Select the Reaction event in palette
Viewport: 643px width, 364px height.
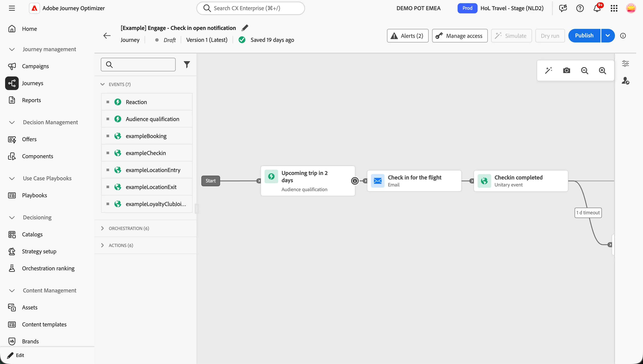tap(147, 102)
